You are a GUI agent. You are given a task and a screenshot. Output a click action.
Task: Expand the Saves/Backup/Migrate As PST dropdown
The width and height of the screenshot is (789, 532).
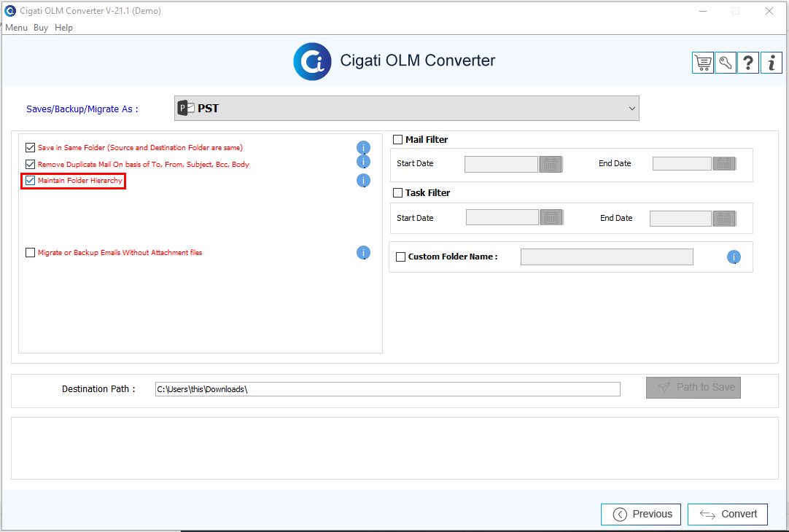point(407,108)
